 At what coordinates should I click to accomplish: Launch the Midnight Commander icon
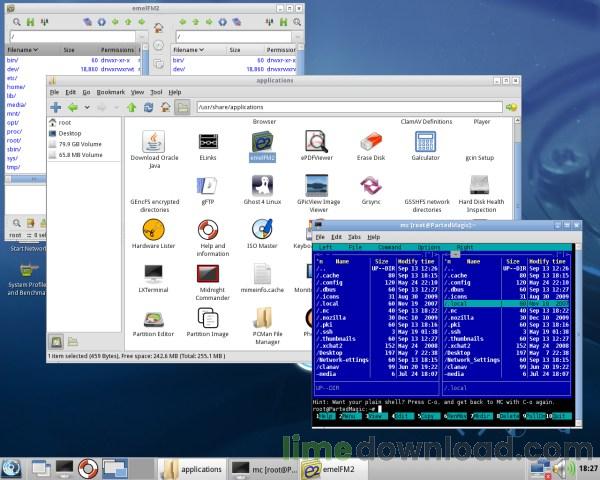pos(208,274)
